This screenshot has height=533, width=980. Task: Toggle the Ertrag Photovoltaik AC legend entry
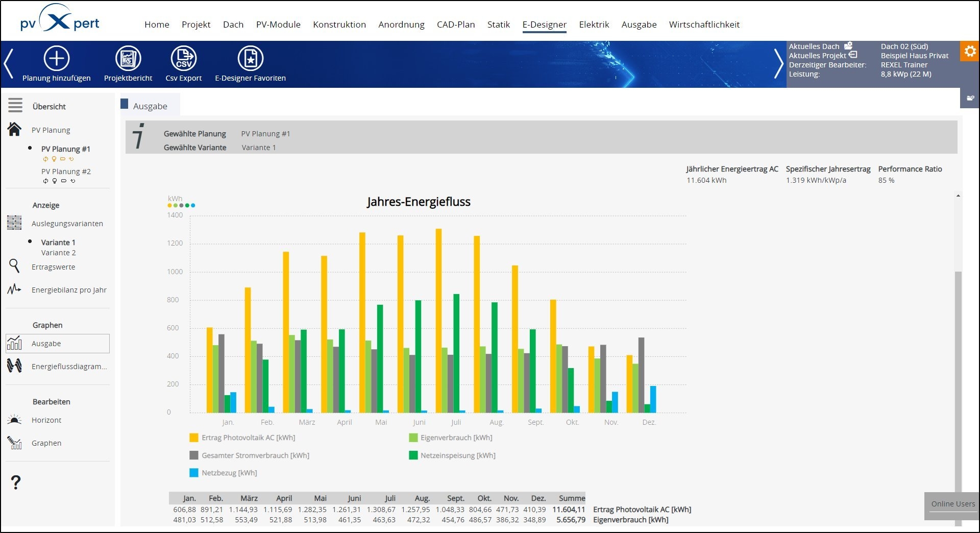(193, 438)
